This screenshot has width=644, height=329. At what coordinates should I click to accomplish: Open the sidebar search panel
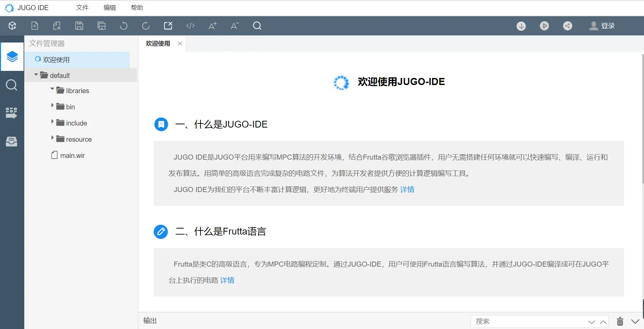pos(12,85)
